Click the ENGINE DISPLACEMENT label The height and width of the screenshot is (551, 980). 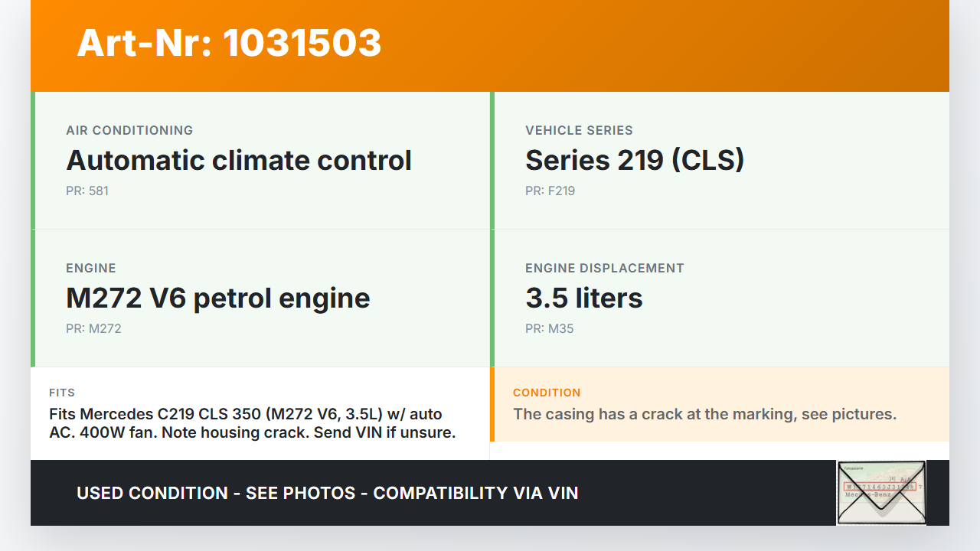605,269
